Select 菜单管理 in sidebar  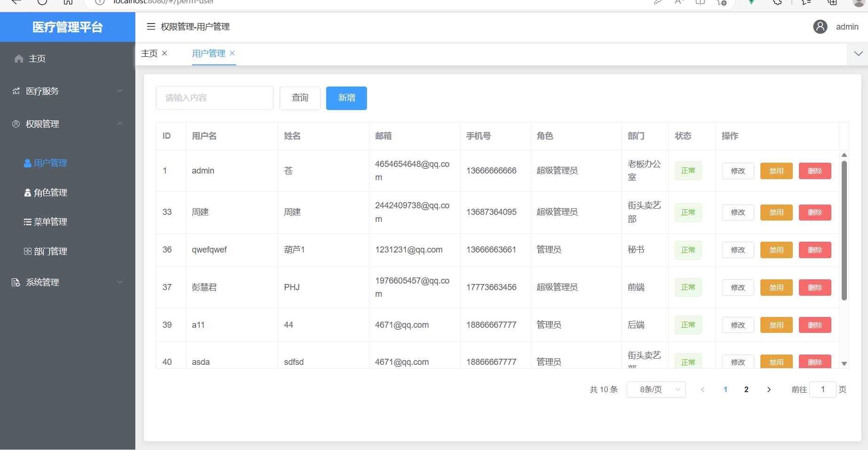tap(68, 222)
